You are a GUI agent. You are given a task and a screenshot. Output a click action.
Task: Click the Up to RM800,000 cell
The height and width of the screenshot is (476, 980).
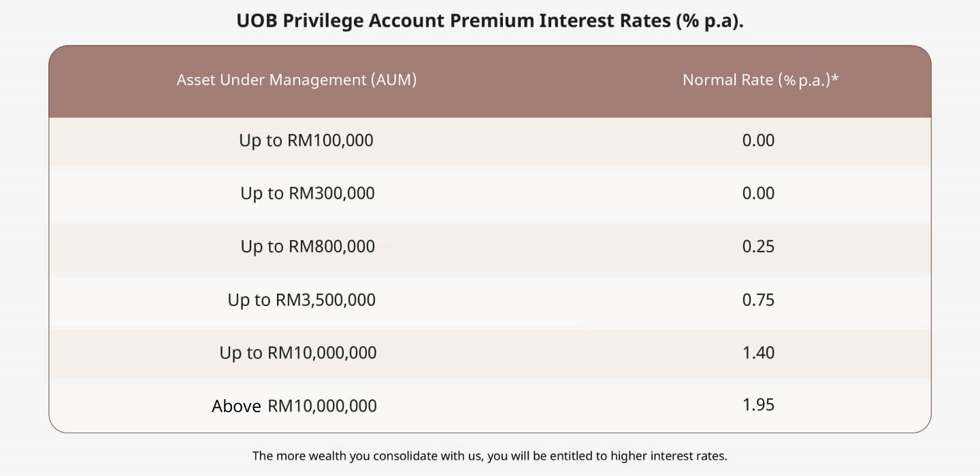pos(308,246)
